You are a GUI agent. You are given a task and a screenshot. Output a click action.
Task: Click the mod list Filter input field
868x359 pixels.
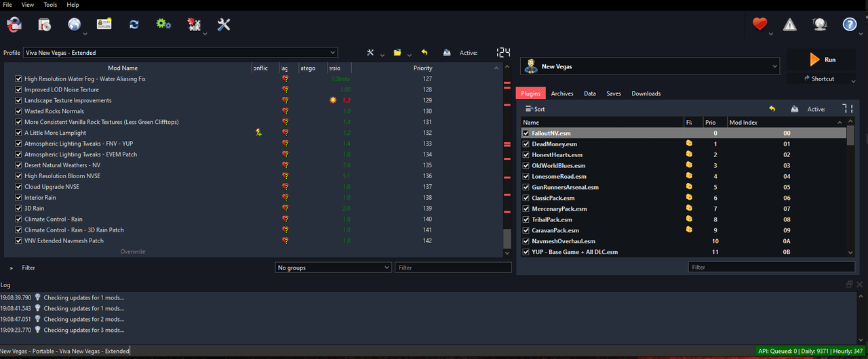coord(453,268)
